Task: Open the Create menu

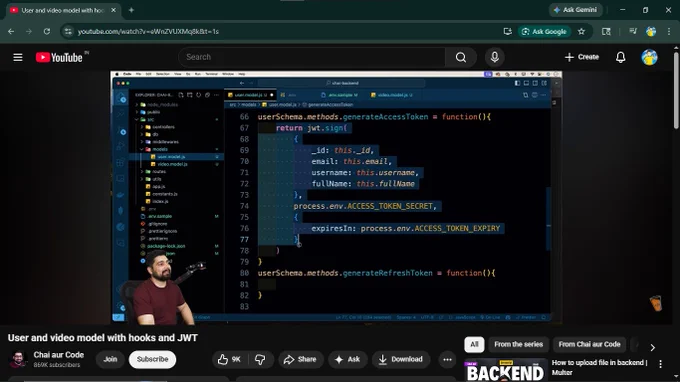Action: [582, 57]
